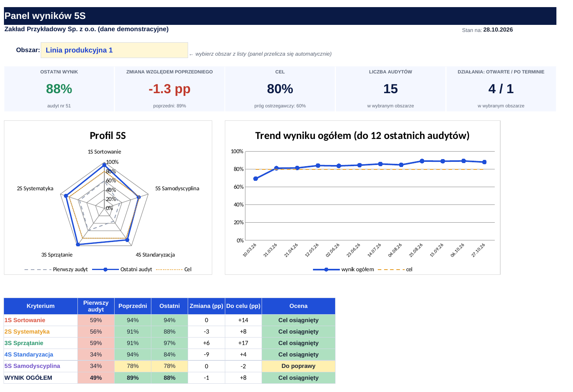This screenshot has height=392, width=573.
Task: Select the "Ocena" column header
Action: click(x=298, y=306)
